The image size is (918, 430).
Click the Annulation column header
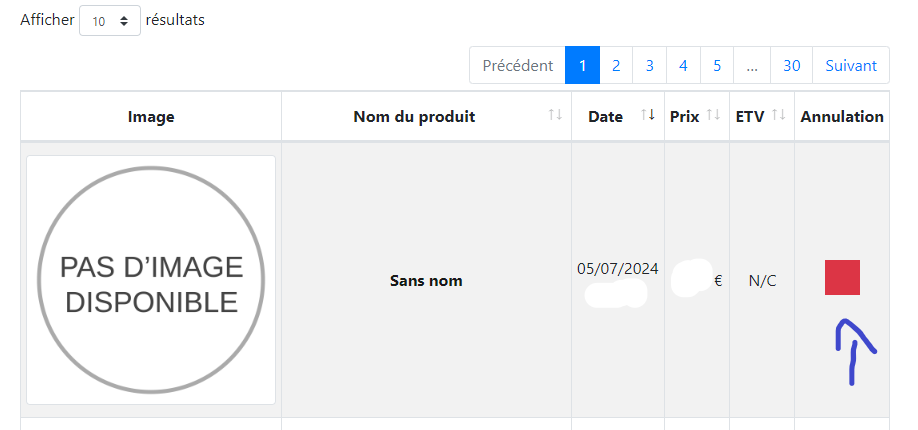[x=842, y=117]
